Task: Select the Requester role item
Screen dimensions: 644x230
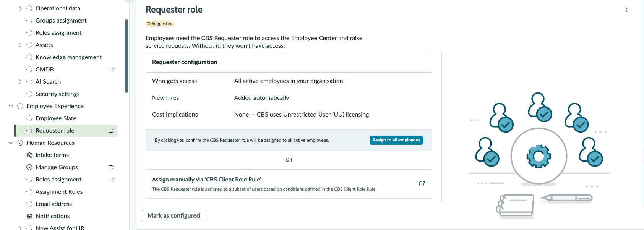Action: point(66,131)
